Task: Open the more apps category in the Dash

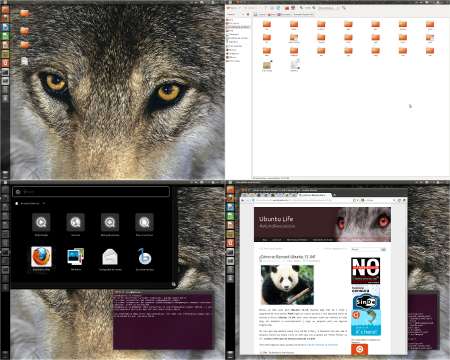Action: [x=110, y=222]
